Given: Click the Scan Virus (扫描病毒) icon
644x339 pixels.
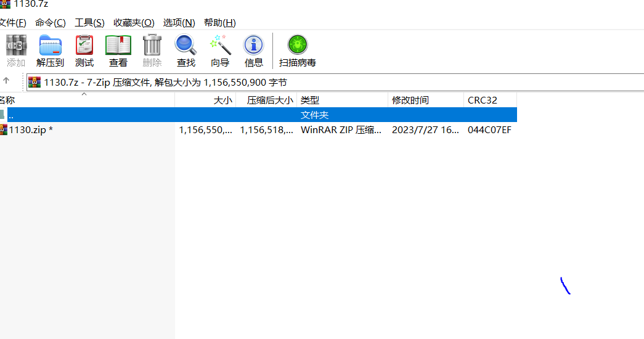Looking at the screenshot, I should pyautogui.click(x=298, y=51).
